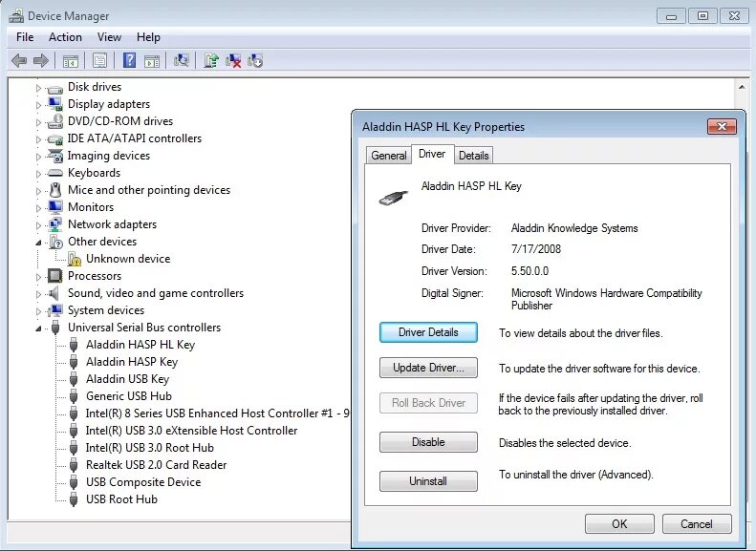Click the Processors chip icon

pos(55,276)
